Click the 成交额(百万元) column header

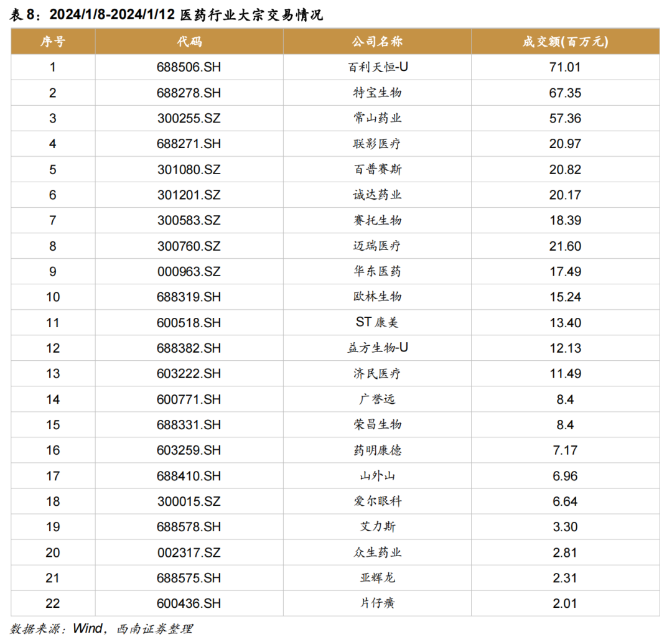tap(565, 42)
